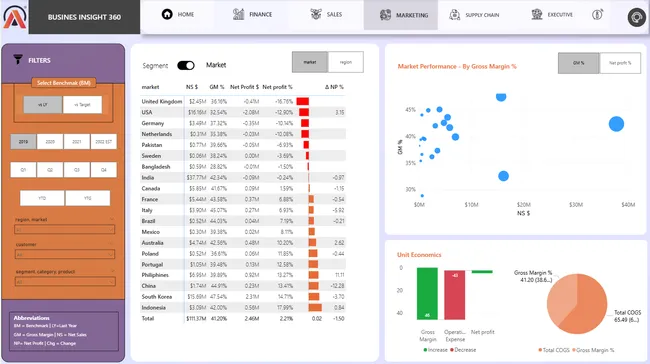Click the Total row label
The width and height of the screenshot is (650, 364).
pyautogui.click(x=148, y=318)
